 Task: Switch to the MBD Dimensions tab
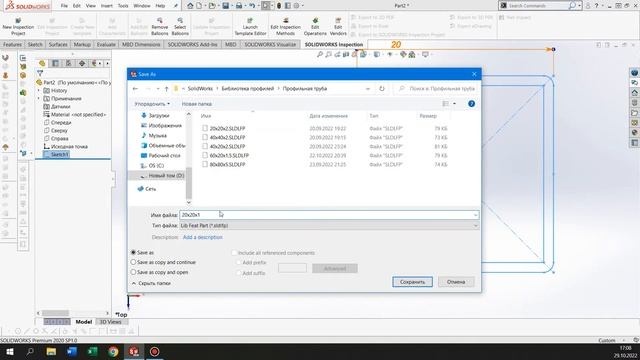pyautogui.click(x=141, y=44)
